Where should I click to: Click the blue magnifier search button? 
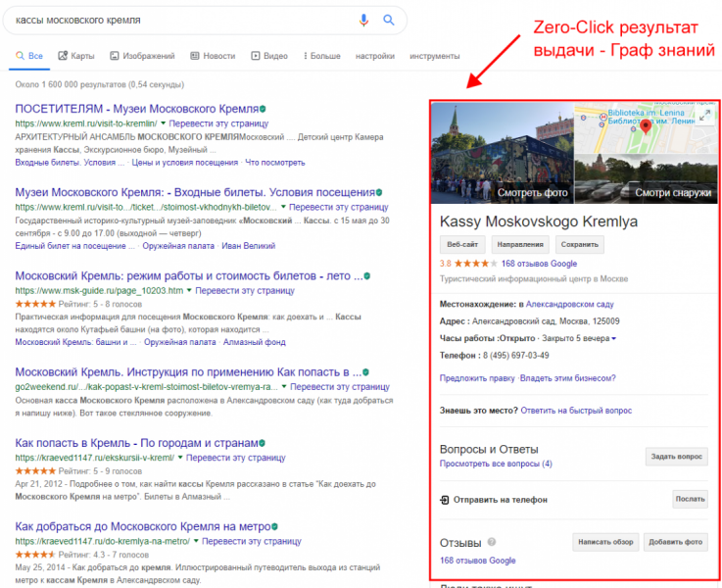click(389, 20)
